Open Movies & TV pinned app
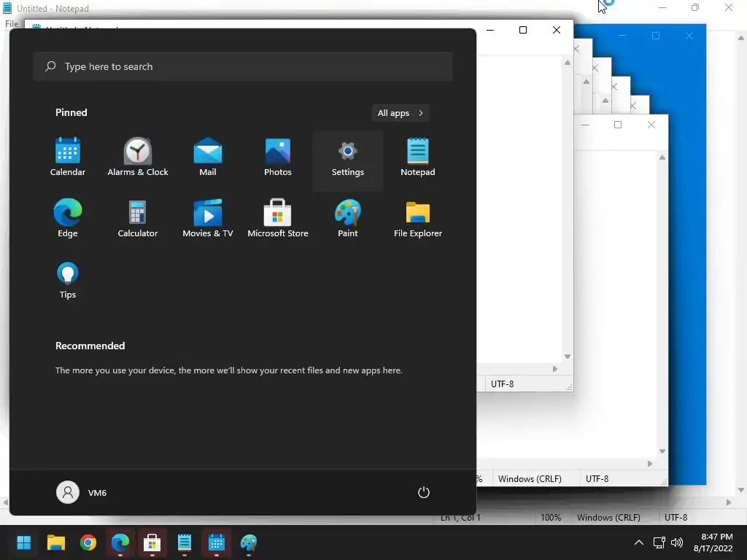 (x=208, y=218)
